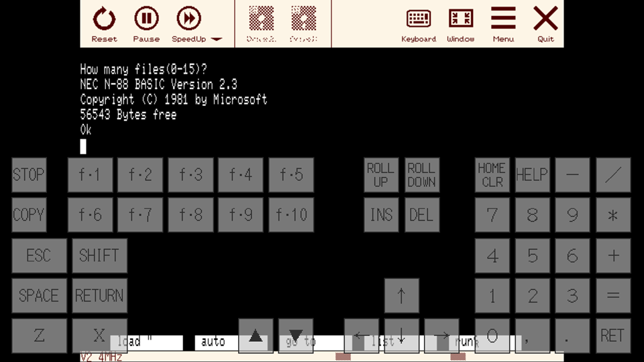Expand the SpeedUp dropdown arrow
The image size is (644, 362).
click(216, 40)
